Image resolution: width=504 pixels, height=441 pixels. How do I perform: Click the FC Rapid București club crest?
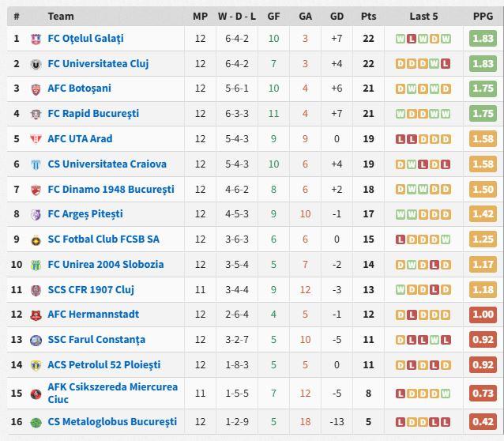[x=36, y=114]
